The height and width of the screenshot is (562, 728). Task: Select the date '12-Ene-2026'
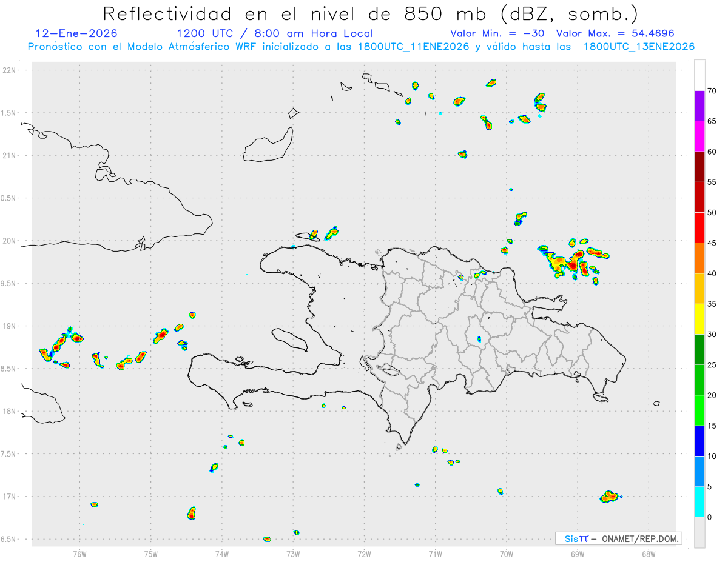[76, 33]
